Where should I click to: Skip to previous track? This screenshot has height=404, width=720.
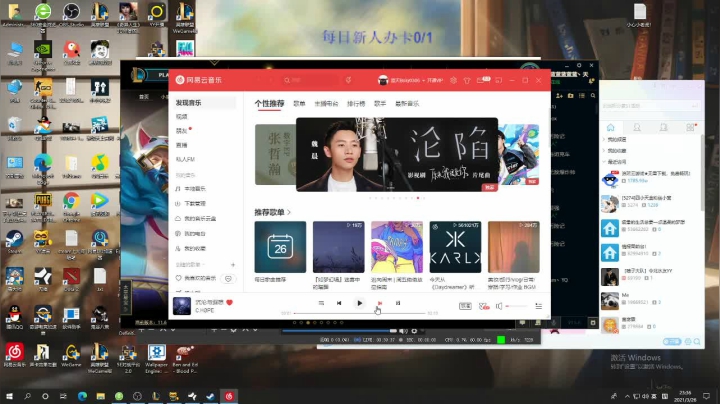tap(339, 303)
